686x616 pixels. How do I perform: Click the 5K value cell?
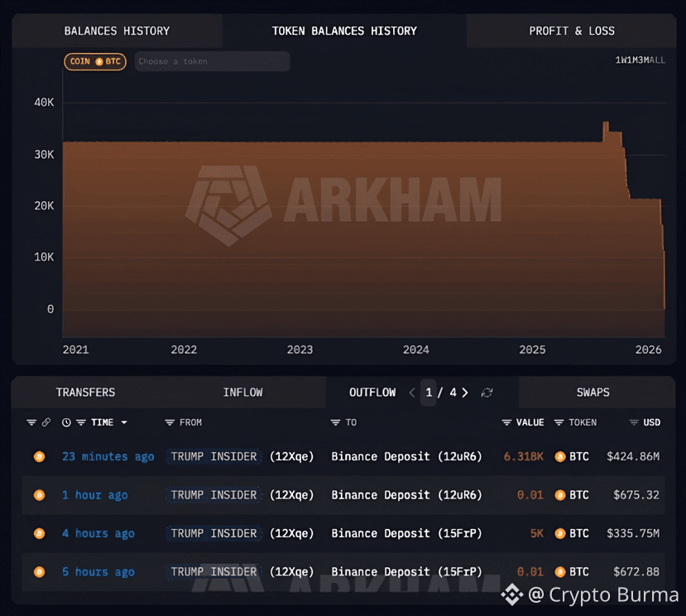[x=537, y=533]
